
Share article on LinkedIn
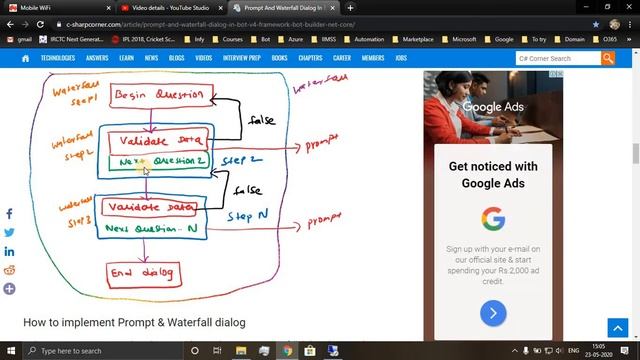tap(9, 251)
